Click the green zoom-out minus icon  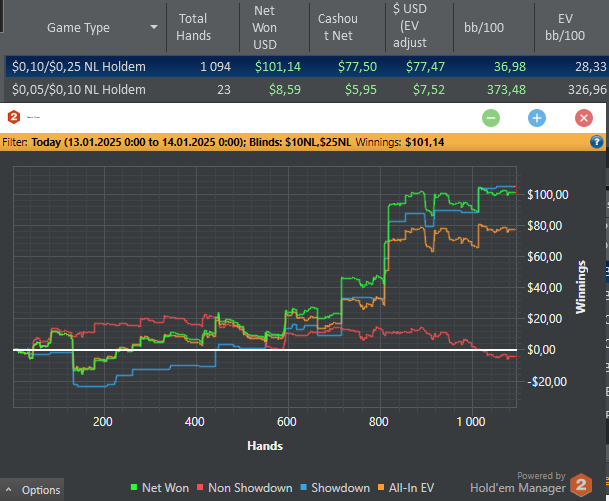(491, 118)
